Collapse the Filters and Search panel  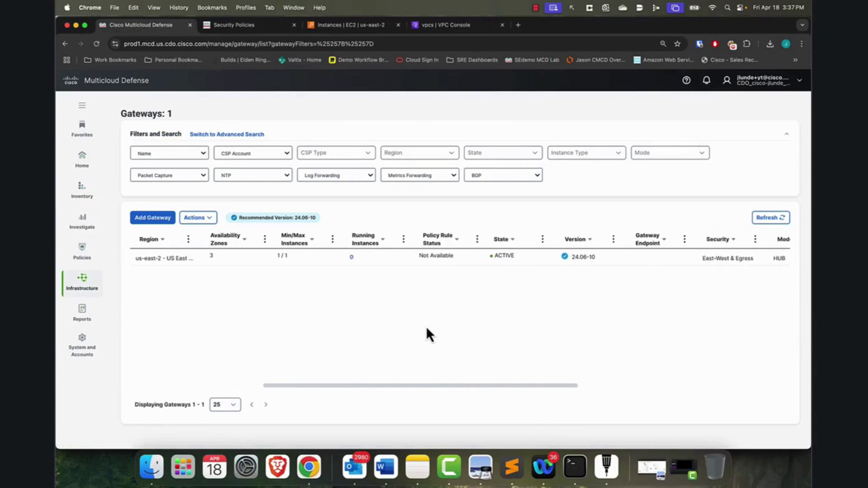[x=787, y=134]
